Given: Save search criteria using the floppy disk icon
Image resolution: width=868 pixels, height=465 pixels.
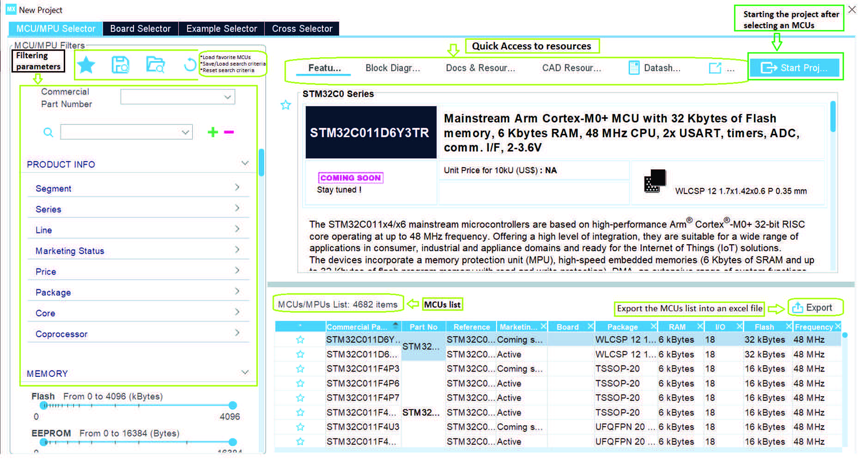Looking at the screenshot, I should click(120, 65).
